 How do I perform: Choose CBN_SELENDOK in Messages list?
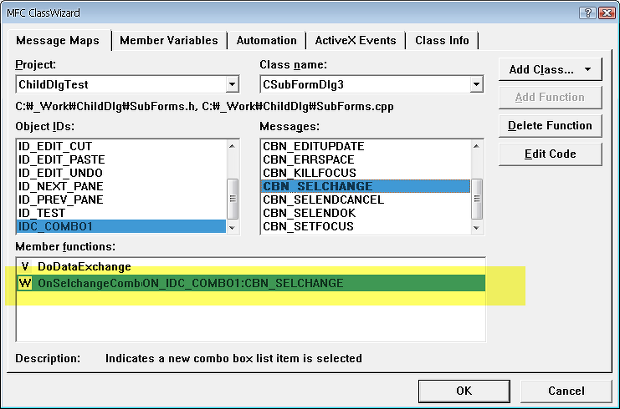[x=366, y=213]
